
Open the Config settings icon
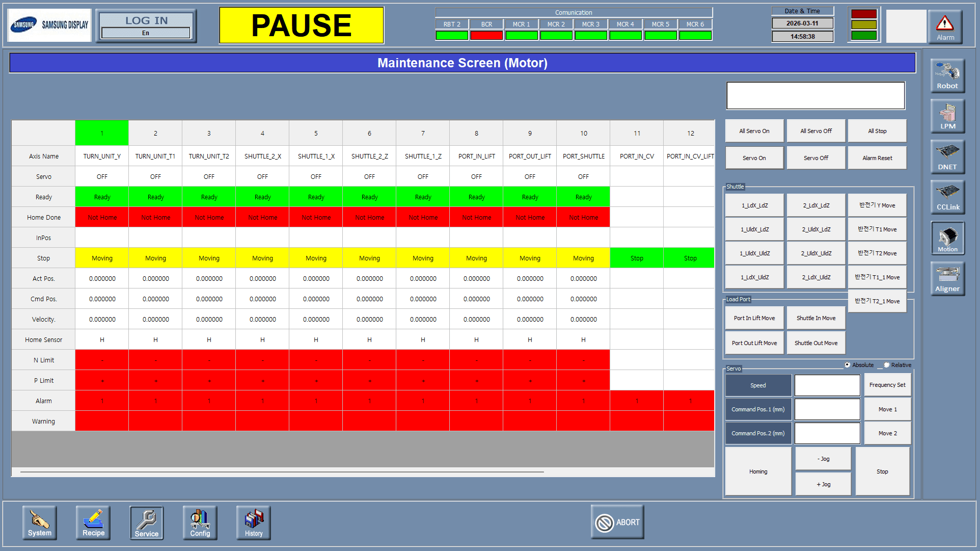[x=200, y=522]
